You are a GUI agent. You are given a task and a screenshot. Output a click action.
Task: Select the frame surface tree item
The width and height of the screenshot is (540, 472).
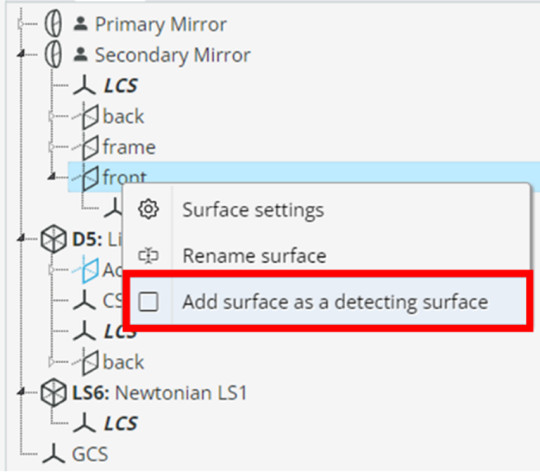pyautogui.click(x=129, y=147)
